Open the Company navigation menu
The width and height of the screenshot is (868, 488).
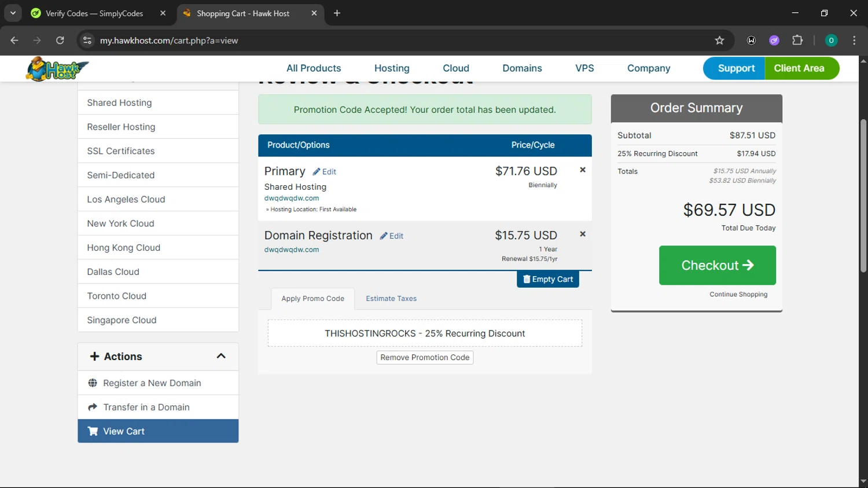click(x=649, y=68)
